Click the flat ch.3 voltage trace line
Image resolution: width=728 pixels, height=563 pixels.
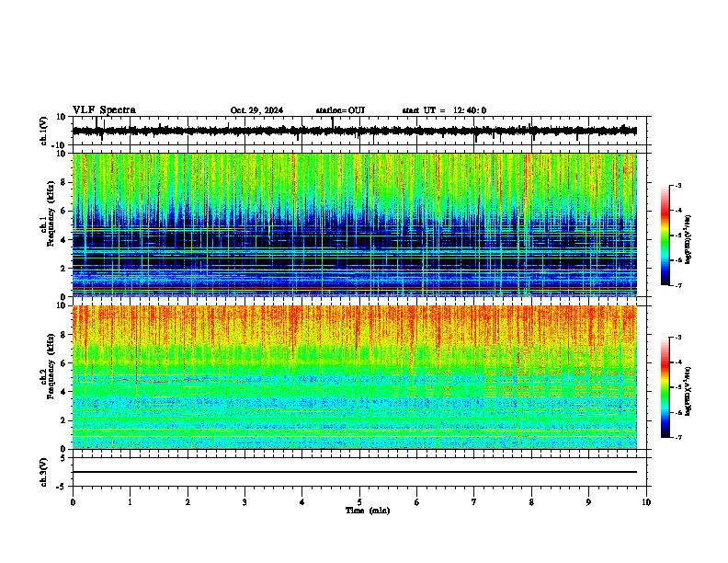(354, 472)
